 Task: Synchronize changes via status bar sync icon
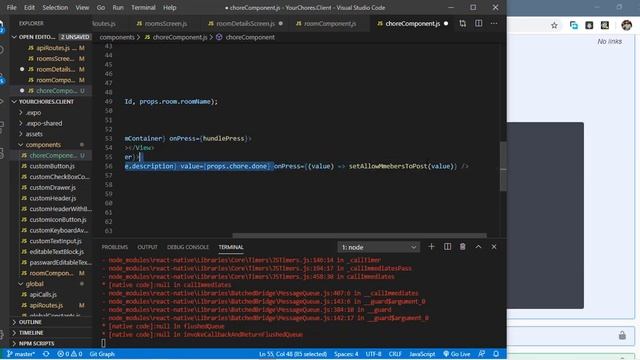coord(46,354)
